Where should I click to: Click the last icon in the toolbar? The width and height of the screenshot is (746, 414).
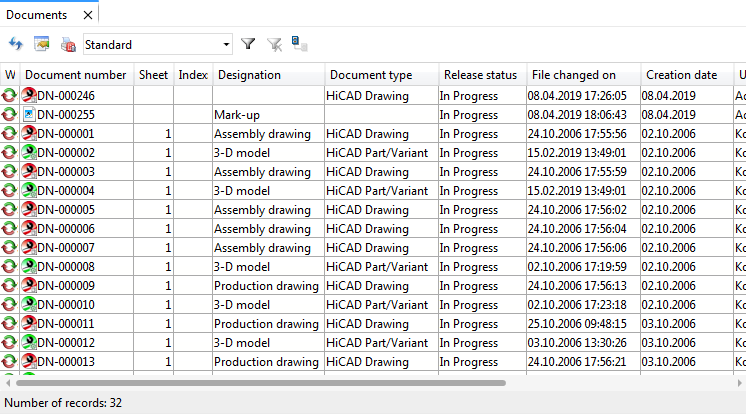point(299,43)
